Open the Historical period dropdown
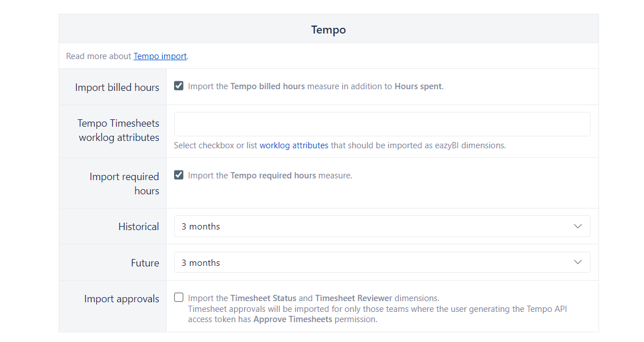644x342 pixels. [x=382, y=226]
